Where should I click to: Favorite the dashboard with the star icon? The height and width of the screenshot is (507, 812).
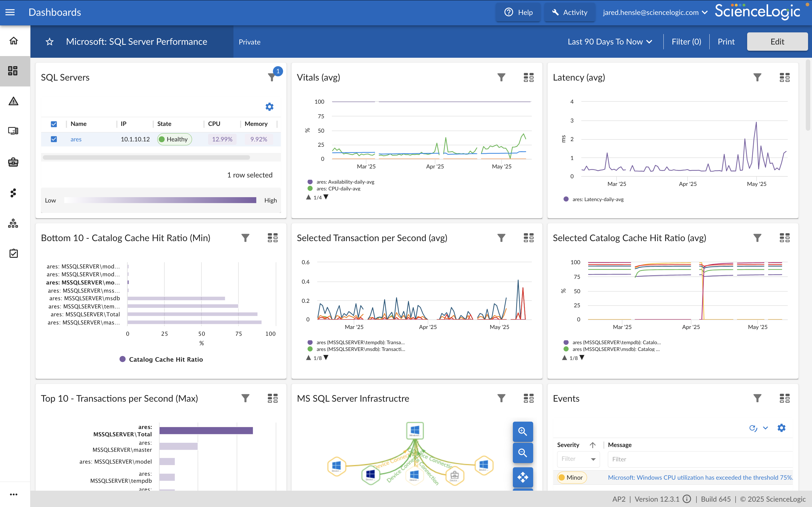(x=50, y=42)
